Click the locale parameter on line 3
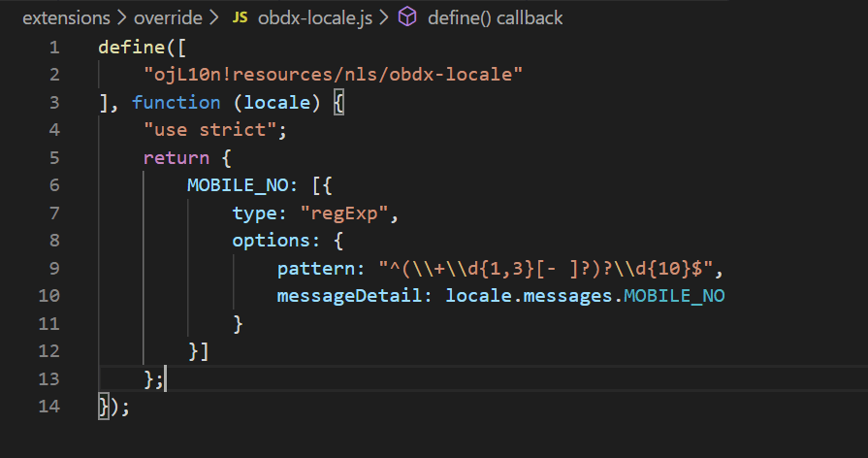 (276, 103)
